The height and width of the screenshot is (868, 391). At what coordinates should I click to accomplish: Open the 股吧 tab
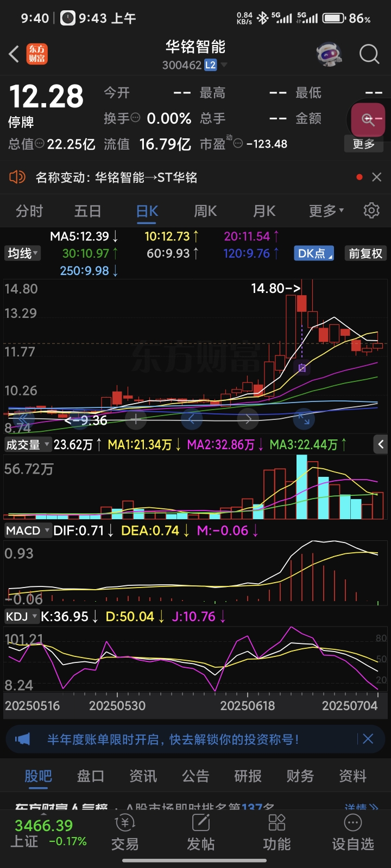pos(39,776)
